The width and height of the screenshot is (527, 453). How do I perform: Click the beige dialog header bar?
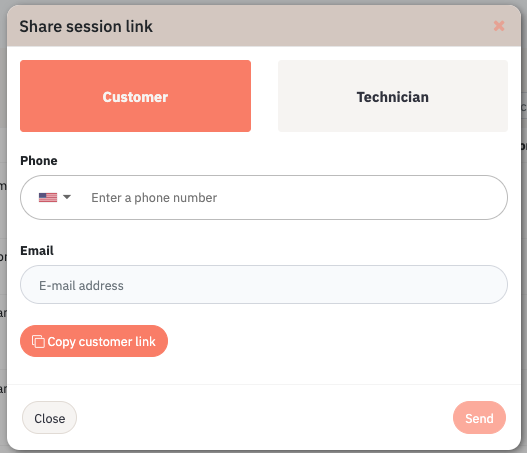264,26
